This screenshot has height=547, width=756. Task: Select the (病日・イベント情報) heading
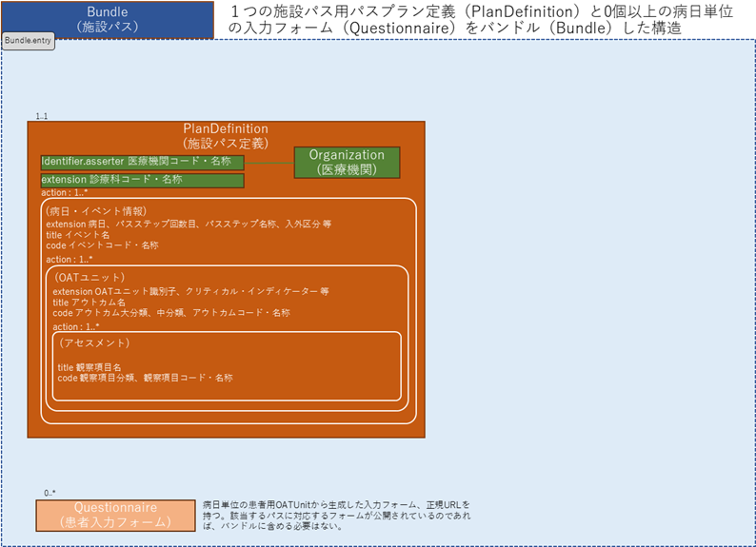pos(96,211)
